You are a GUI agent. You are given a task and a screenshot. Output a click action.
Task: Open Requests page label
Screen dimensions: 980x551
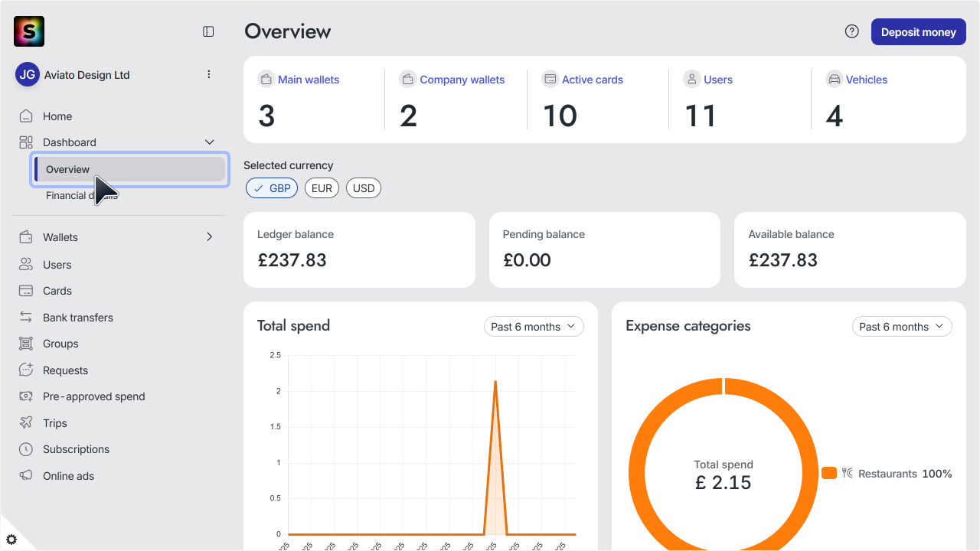[x=65, y=370]
